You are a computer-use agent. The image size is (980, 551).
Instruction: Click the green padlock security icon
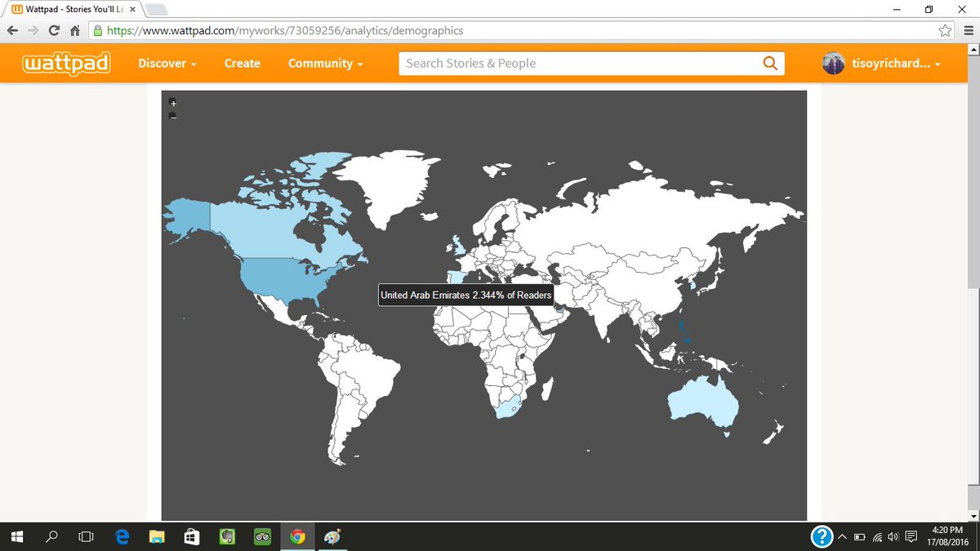click(97, 31)
